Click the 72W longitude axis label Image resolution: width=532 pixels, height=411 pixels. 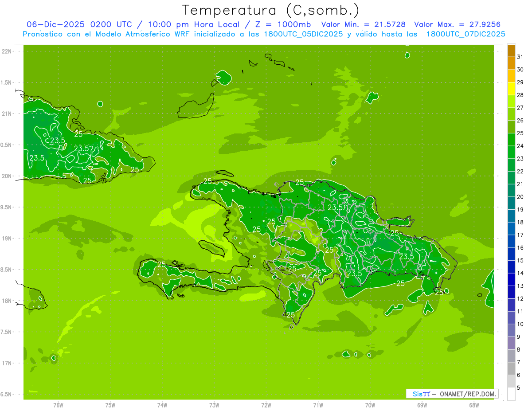[x=266, y=405]
